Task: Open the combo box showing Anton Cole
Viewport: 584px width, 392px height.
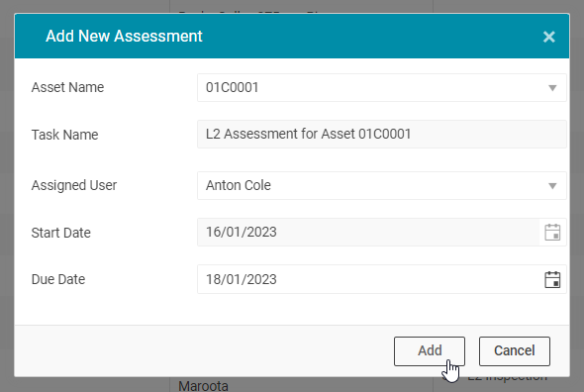Action: click(x=382, y=185)
